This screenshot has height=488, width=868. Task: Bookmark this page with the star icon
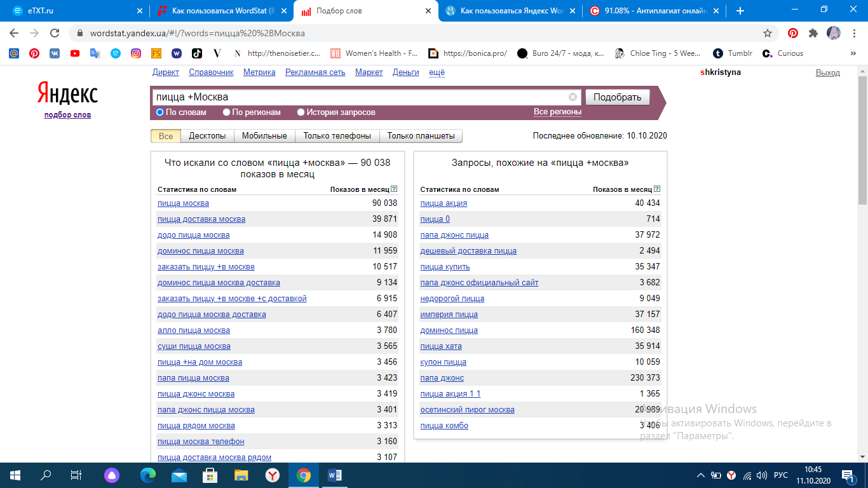pyautogui.click(x=768, y=33)
